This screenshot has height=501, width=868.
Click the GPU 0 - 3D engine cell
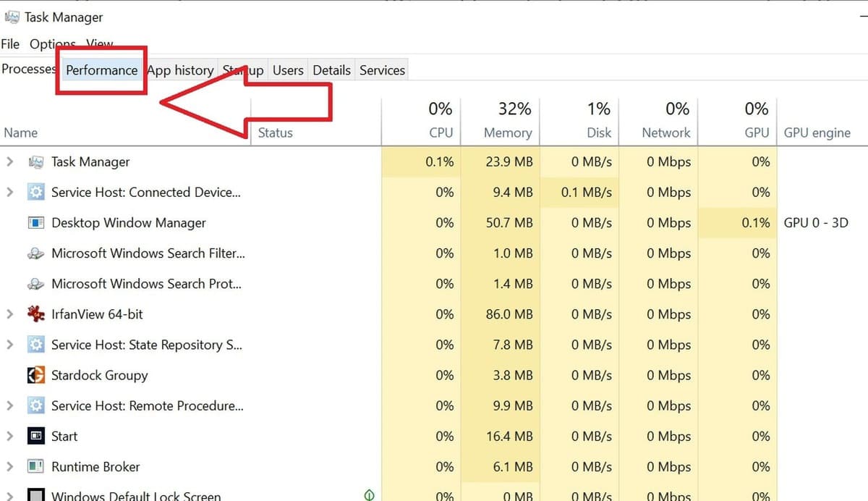click(816, 223)
